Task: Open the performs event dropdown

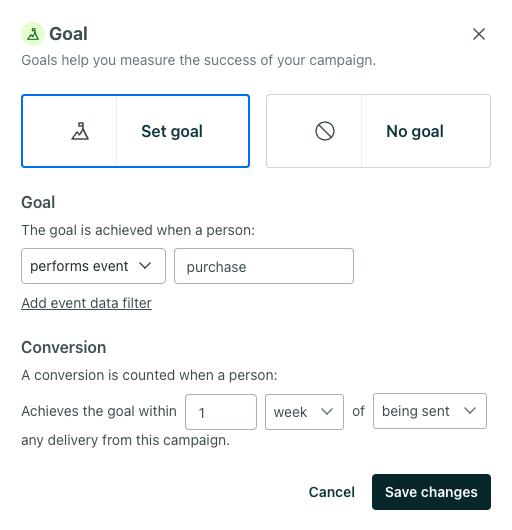Action: click(93, 266)
